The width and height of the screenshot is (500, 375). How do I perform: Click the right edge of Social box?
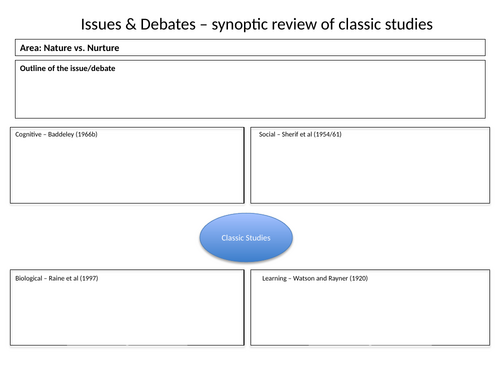pos(490,165)
